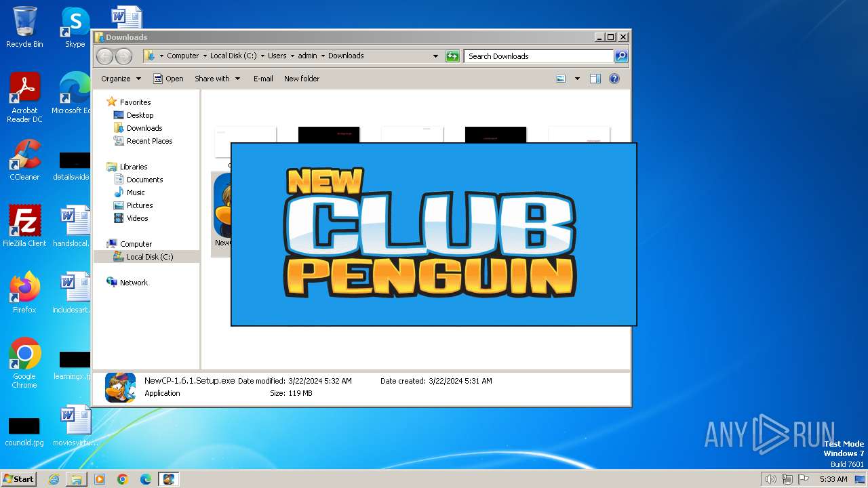Click New folder in the toolbar

302,79
